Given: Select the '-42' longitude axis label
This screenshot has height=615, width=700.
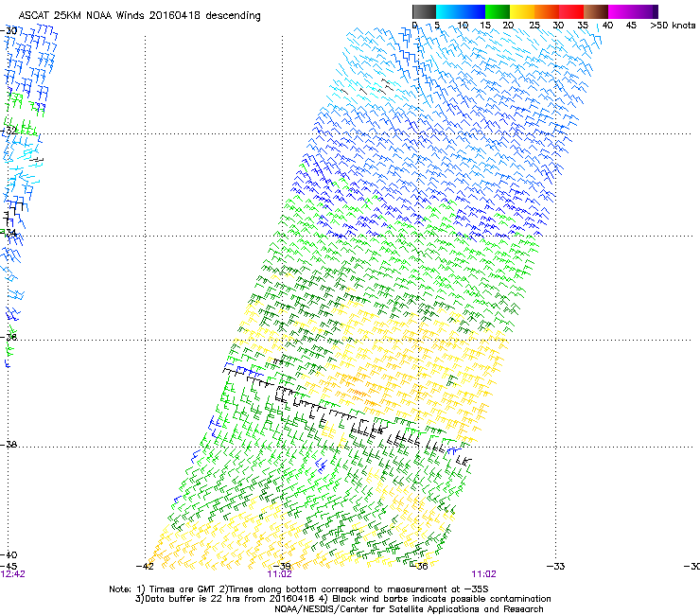Looking at the screenshot, I should coord(145,567).
